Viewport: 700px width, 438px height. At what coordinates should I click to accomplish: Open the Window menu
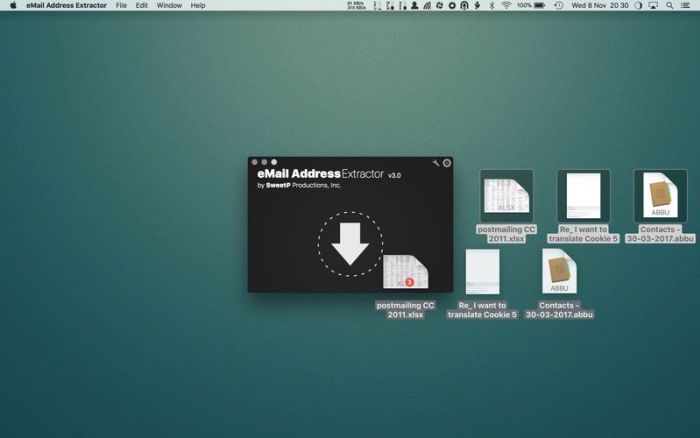click(170, 5)
